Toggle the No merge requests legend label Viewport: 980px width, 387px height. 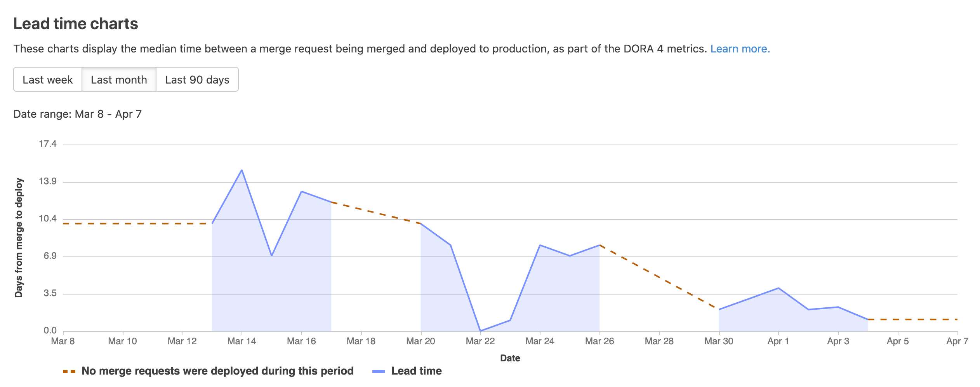point(217,371)
